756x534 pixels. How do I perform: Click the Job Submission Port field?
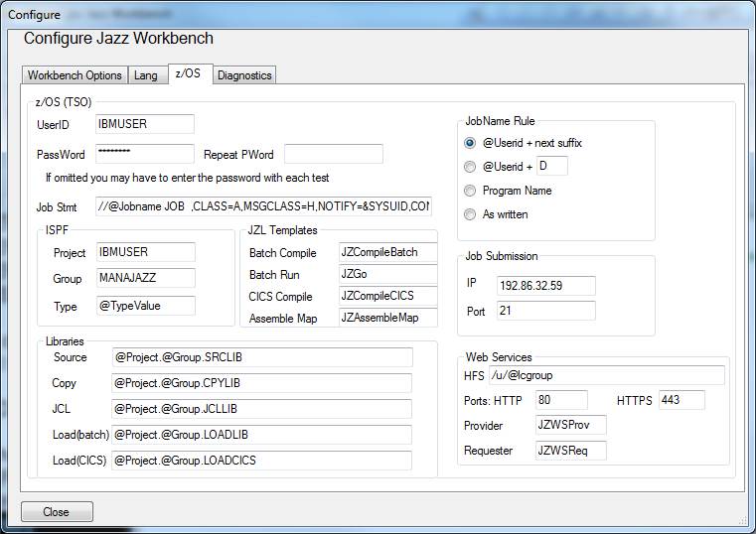(x=545, y=311)
